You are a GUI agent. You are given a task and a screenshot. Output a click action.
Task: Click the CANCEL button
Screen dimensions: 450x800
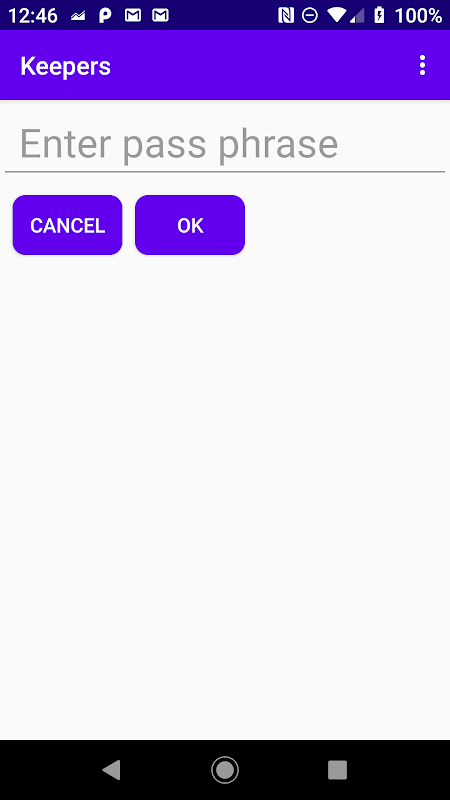(x=67, y=225)
